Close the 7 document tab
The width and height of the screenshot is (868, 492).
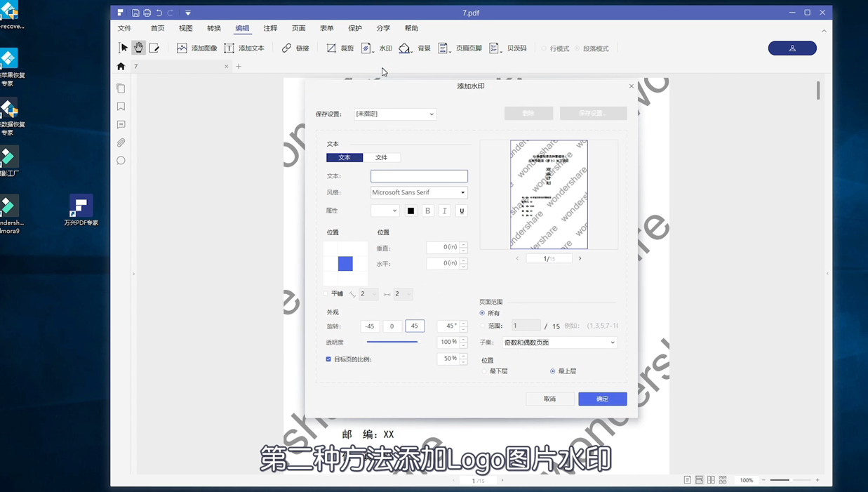click(227, 67)
